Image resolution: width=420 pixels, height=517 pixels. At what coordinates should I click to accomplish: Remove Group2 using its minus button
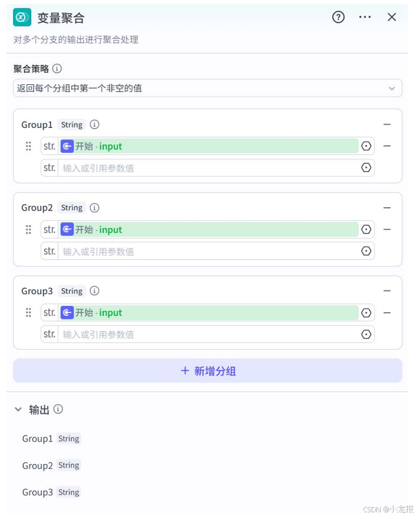[x=387, y=208]
